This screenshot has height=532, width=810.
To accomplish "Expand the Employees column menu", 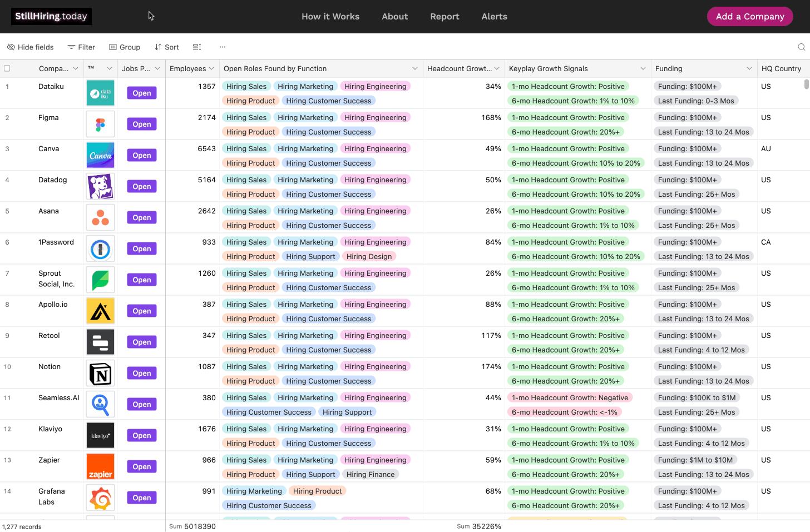I will click(x=211, y=68).
